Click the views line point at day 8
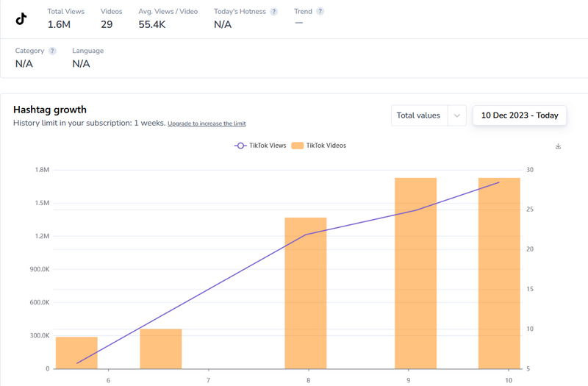The image size is (588, 386). coord(306,235)
